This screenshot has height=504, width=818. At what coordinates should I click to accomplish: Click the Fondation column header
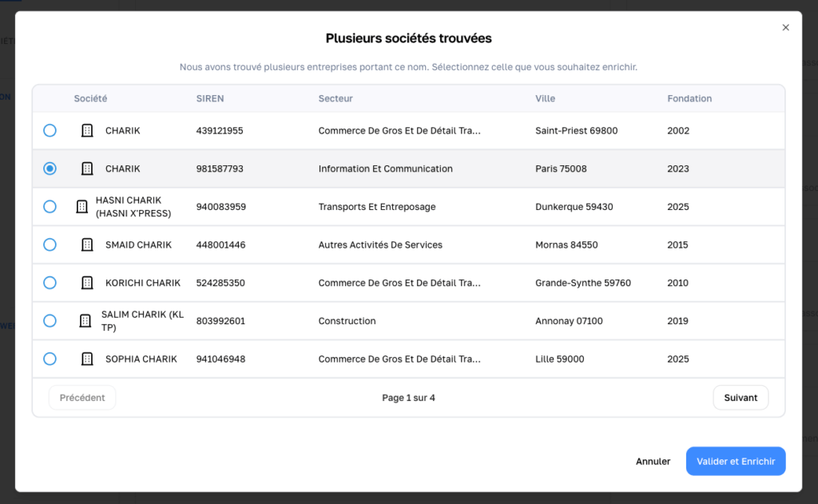[x=689, y=99]
